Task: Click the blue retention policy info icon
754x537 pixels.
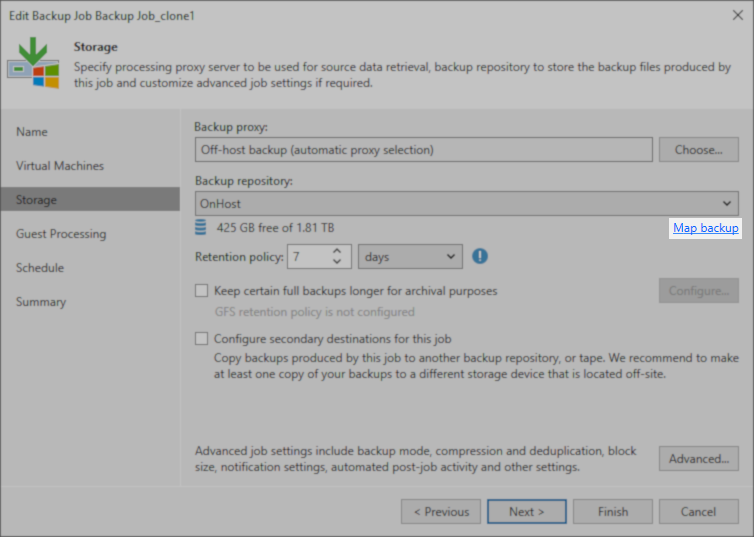Action: [479, 256]
